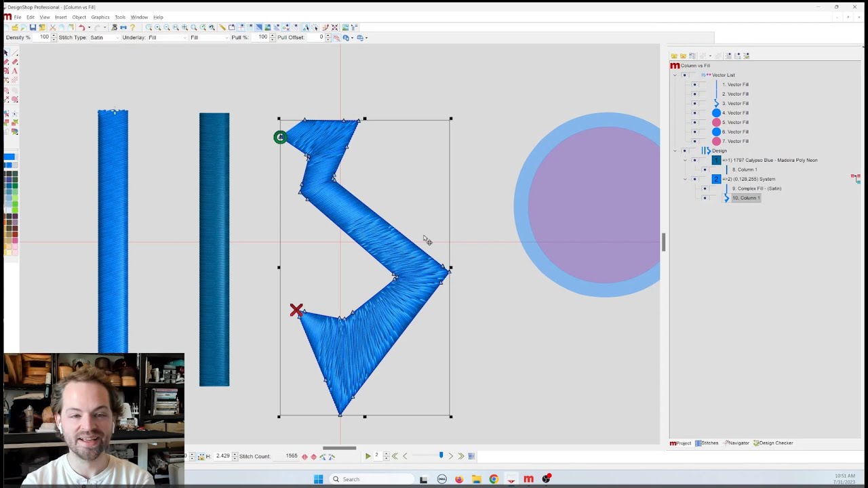Select the text lettering A tool
Image resolution: width=868 pixels, height=488 pixels.
click(x=14, y=70)
